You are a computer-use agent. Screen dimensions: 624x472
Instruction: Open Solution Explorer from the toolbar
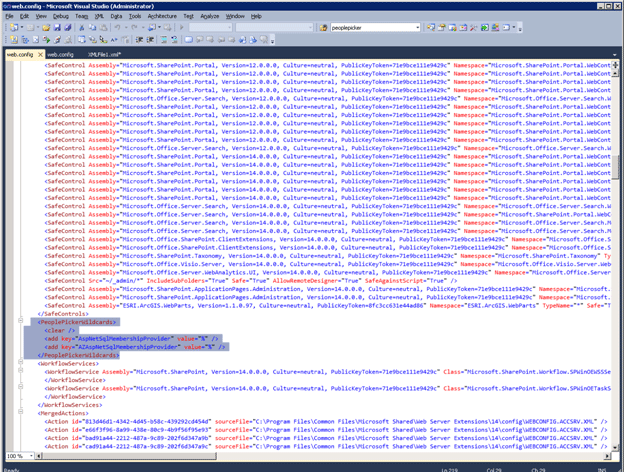[x=431, y=27]
